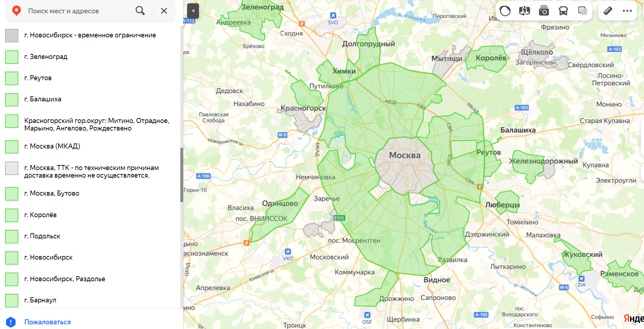Toggle г. Новосибирск временное ограничение checkbox
644x329 pixels.
click(11, 35)
